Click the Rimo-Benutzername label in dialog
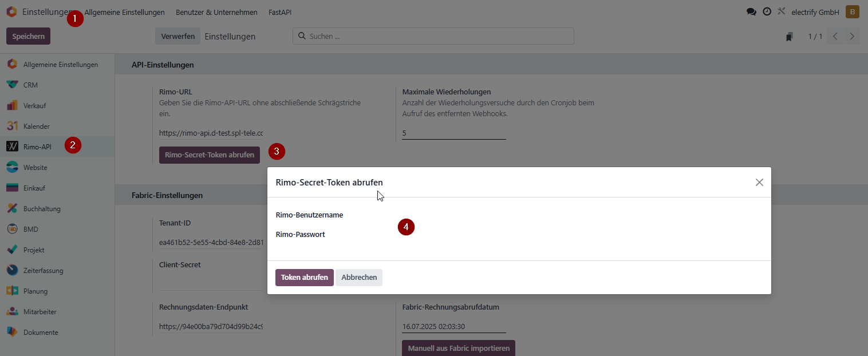This screenshot has width=868, height=356. click(x=309, y=215)
